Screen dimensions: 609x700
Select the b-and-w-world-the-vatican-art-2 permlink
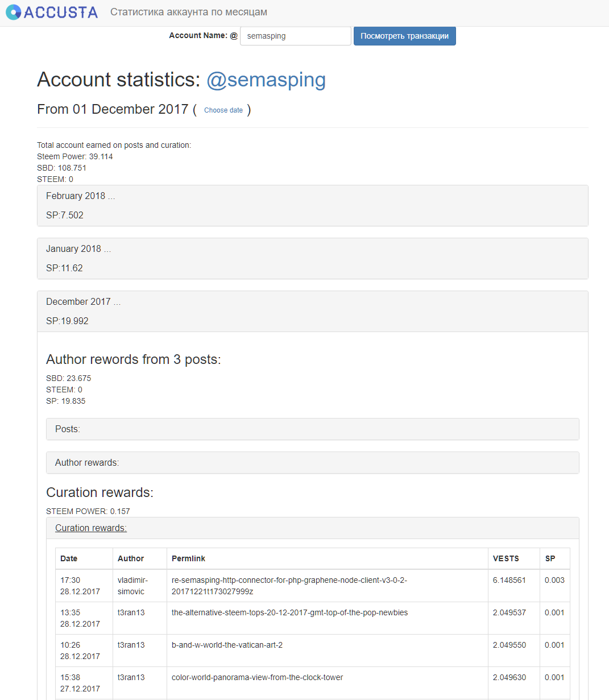coord(227,645)
